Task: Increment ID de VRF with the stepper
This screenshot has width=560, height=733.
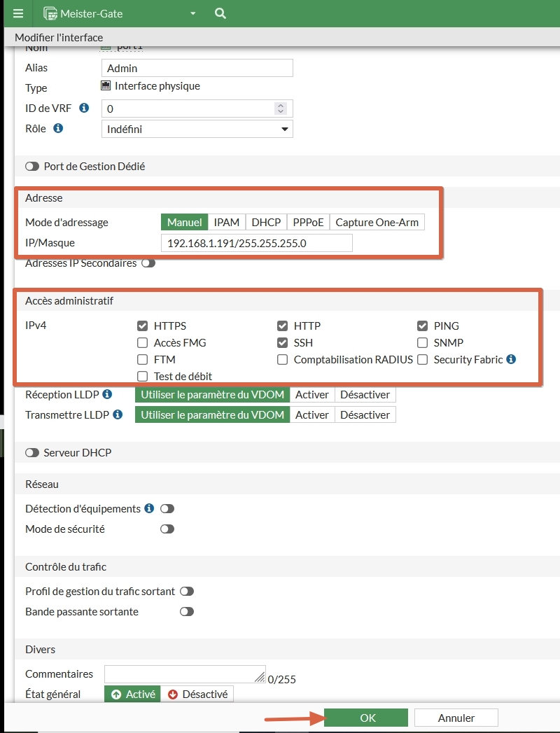Action: (280, 105)
